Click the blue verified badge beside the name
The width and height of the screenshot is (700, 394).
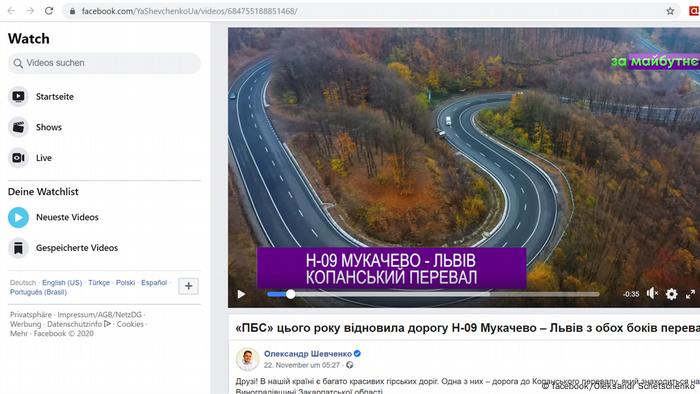point(357,354)
